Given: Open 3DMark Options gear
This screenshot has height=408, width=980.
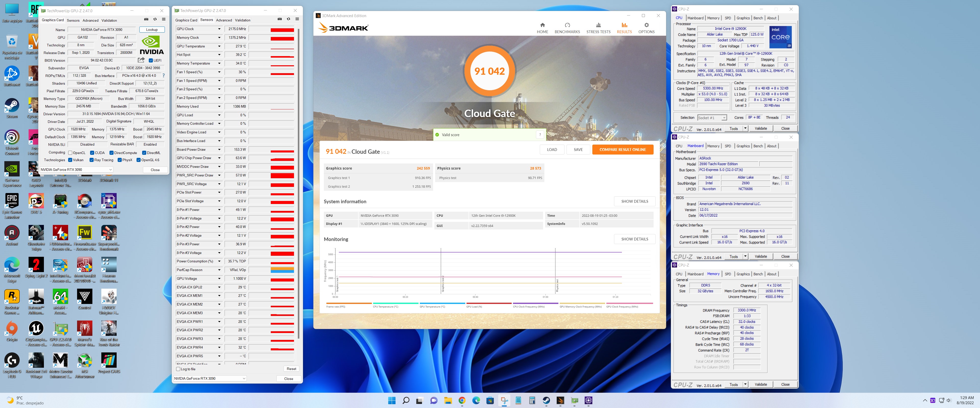Looking at the screenshot, I should 646,28.
